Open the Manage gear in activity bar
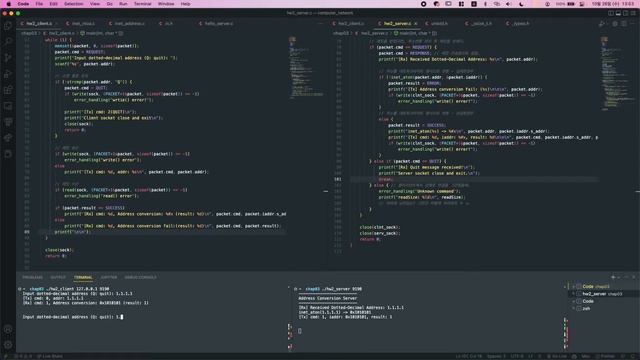Image resolution: width=640 pixels, height=360 pixels. pos(8,345)
